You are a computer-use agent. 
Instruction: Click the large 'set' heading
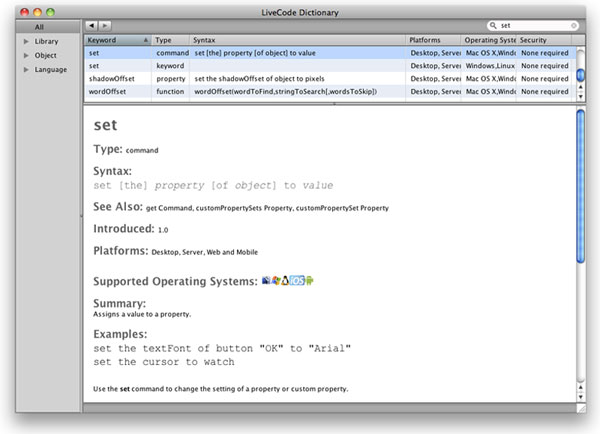(106, 125)
